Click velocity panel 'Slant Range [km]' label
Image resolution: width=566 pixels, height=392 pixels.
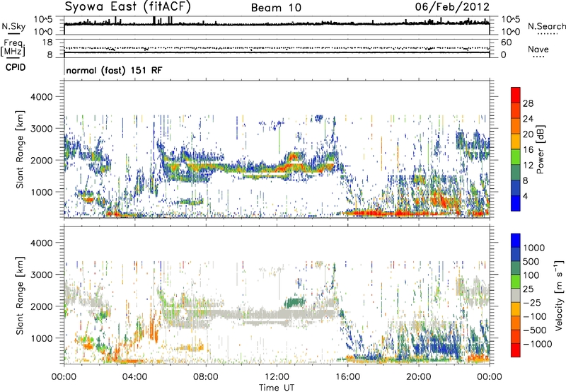(20, 296)
